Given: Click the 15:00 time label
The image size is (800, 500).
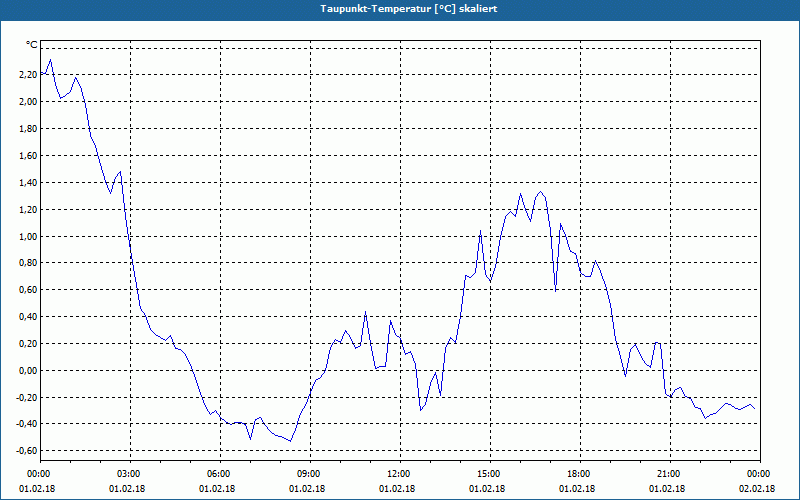Looking at the screenshot, I should click(x=490, y=474).
